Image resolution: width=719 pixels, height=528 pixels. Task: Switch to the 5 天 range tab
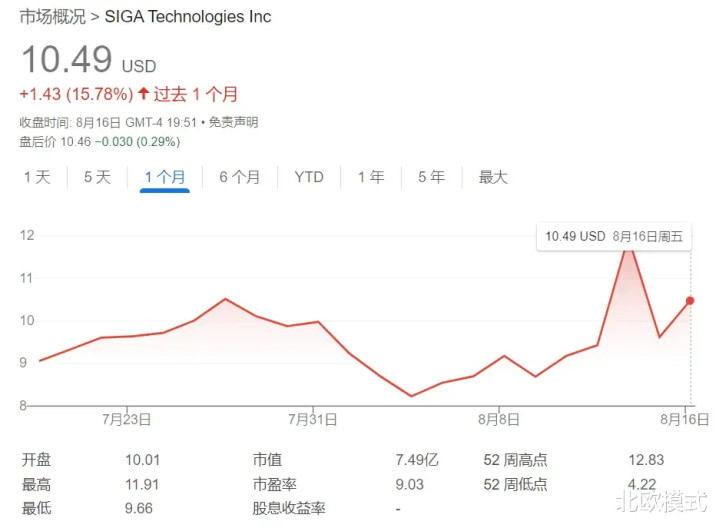pyautogui.click(x=97, y=177)
